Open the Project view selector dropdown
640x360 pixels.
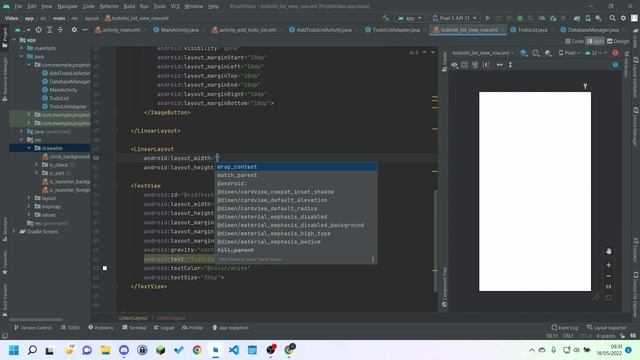(x=22, y=30)
